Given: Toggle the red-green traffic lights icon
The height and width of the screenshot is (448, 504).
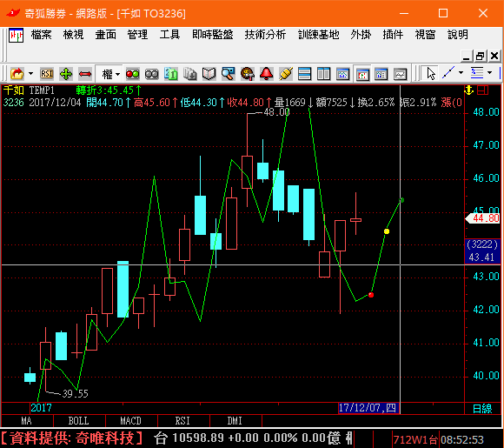Looking at the screenshot, I should (x=132, y=74).
